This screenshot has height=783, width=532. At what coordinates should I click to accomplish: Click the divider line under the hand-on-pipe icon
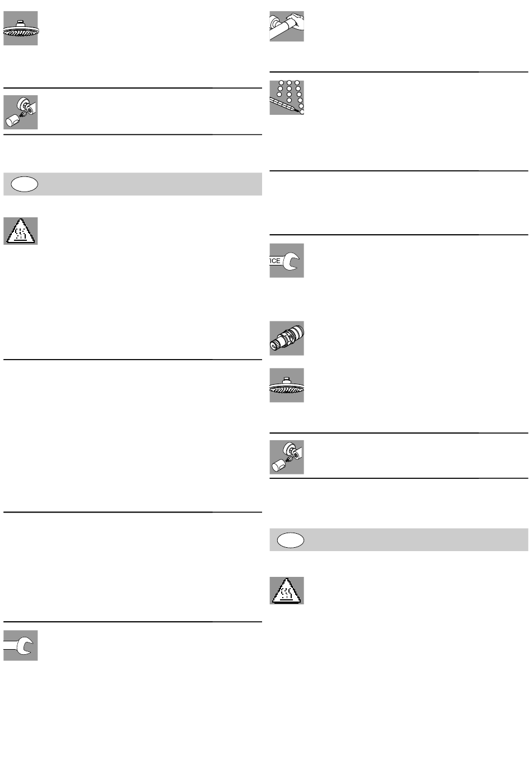click(x=399, y=72)
